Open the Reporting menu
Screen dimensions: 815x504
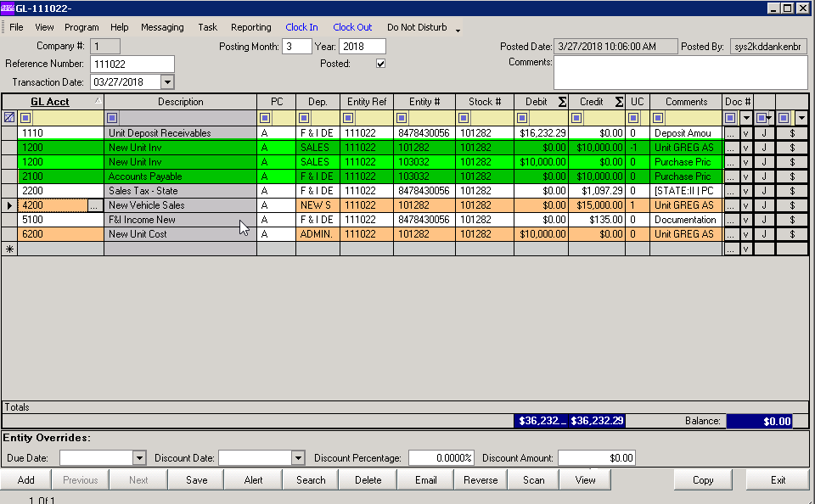coord(250,26)
